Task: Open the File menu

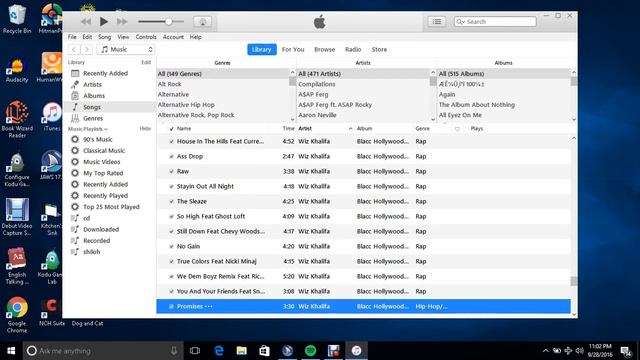Action: 72,37
